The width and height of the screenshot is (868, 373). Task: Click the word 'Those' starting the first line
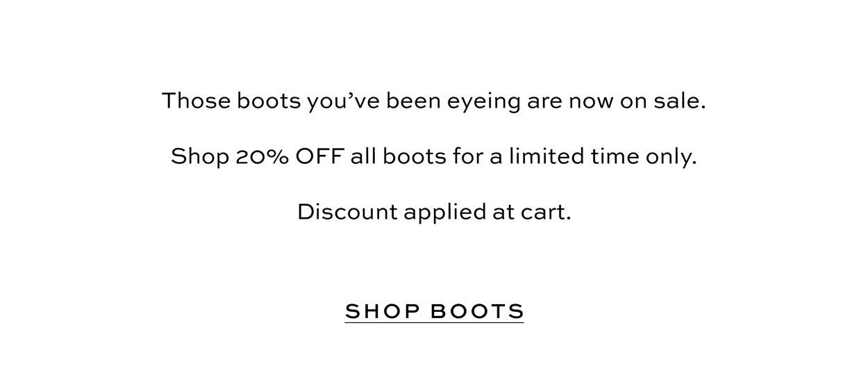point(197,101)
